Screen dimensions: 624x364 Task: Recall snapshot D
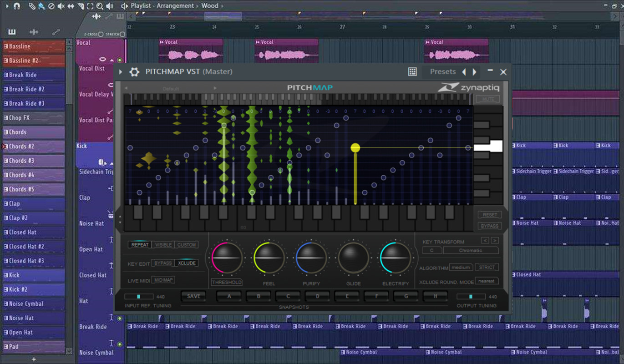pos(317,296)
